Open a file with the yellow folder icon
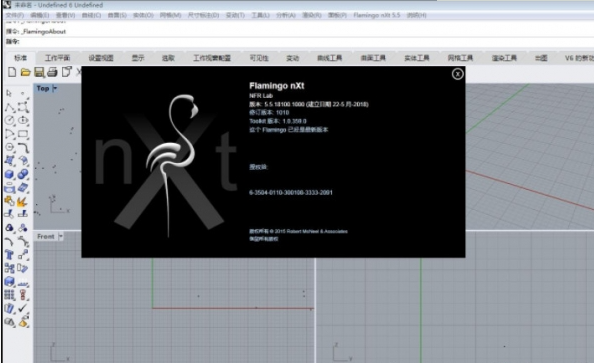This screenshot has height=363, width=594. (x=25, y=72)
